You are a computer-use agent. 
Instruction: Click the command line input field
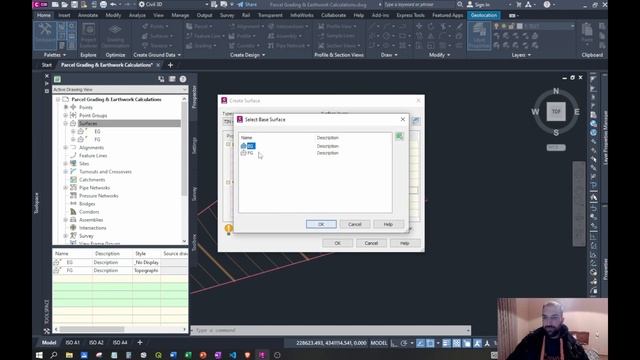click(331, 330)
